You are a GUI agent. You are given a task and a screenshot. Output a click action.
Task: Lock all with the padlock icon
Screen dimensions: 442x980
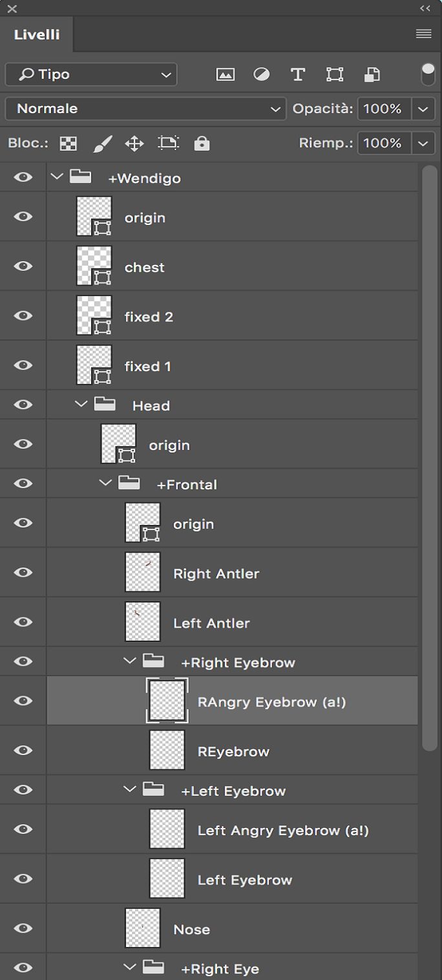point(201,143)
